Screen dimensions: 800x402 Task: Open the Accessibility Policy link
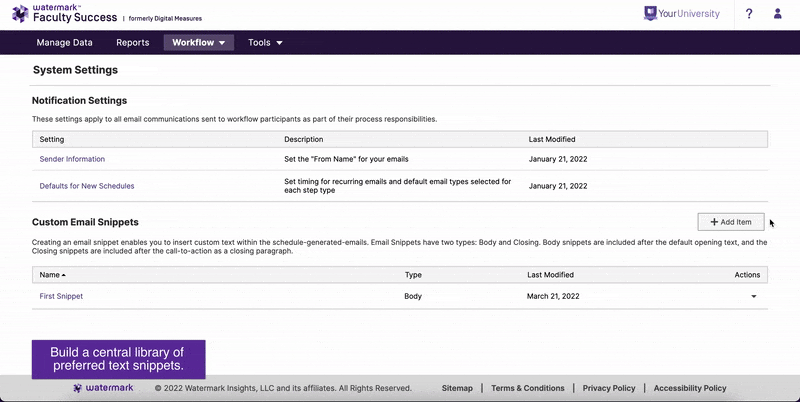coord(690,388)
